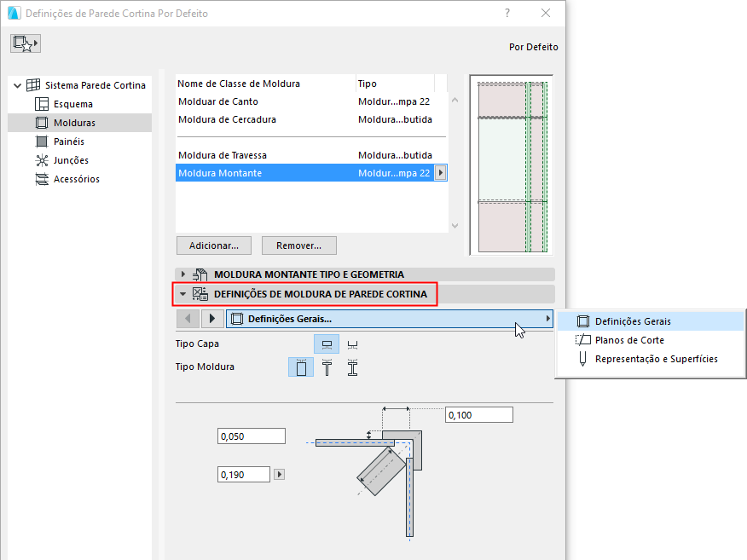747x560 pixels.
Task: Click the Molduras frame icon
Action: tap(42, 123)
